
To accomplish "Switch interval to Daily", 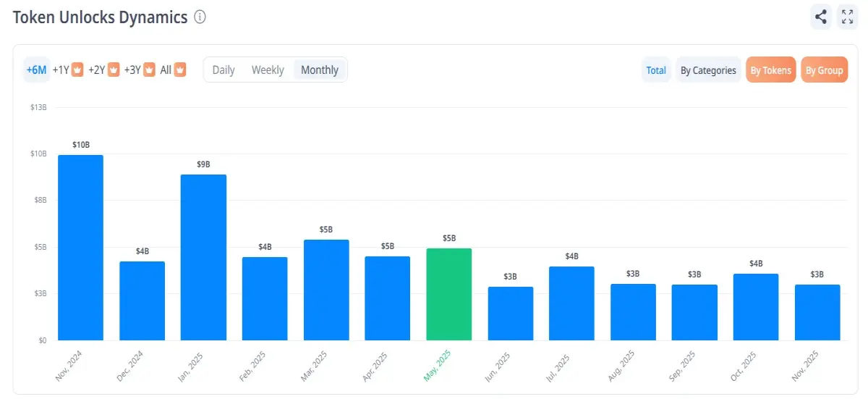I will pos(224,70).
